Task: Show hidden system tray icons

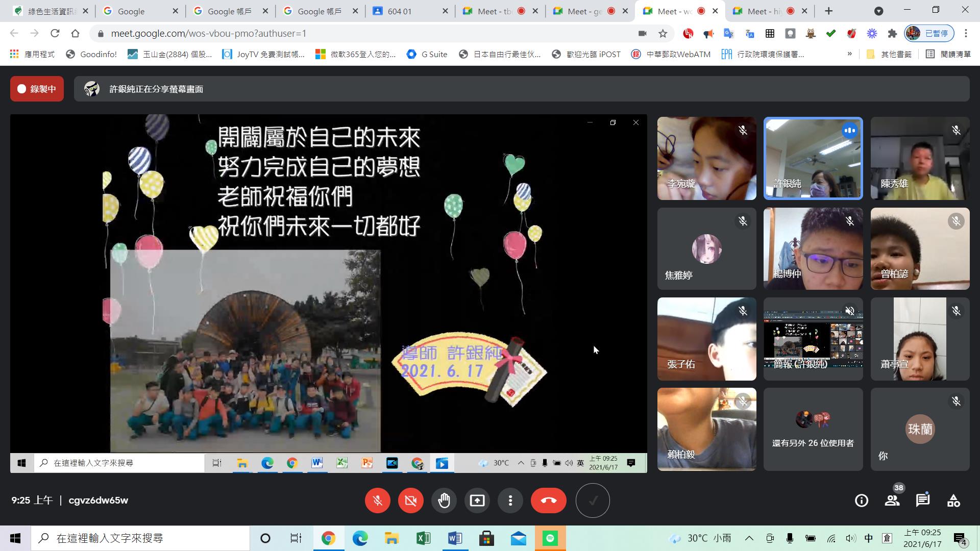Action: (749, 538)
